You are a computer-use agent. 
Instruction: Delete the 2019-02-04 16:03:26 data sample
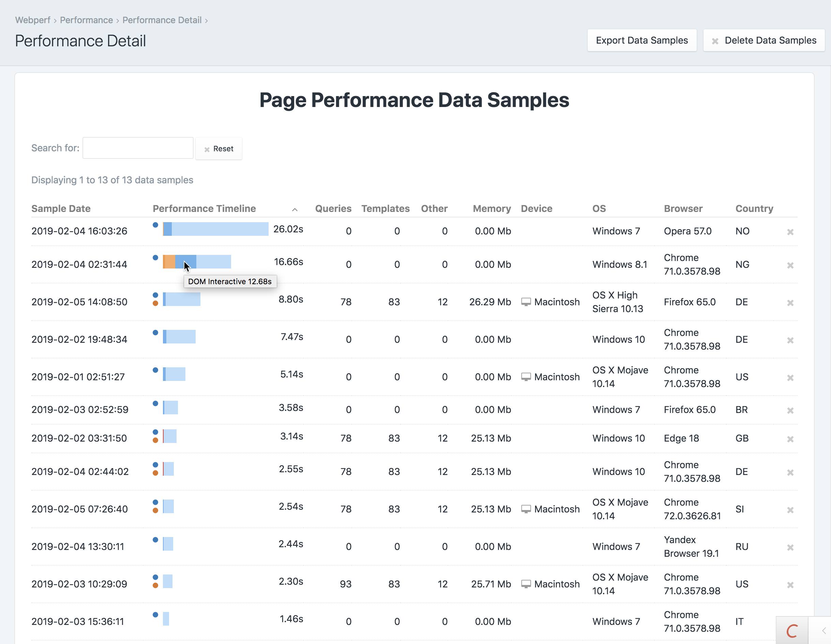[x=790, y=232]
